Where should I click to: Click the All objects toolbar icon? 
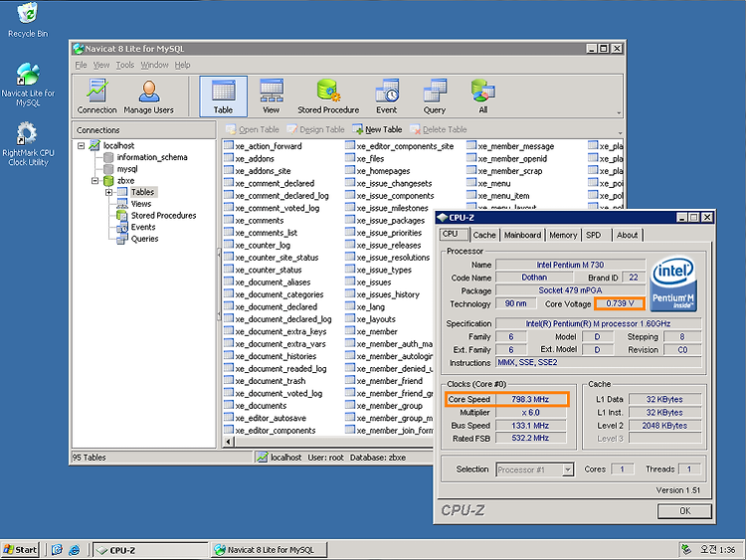coord(482,96)
